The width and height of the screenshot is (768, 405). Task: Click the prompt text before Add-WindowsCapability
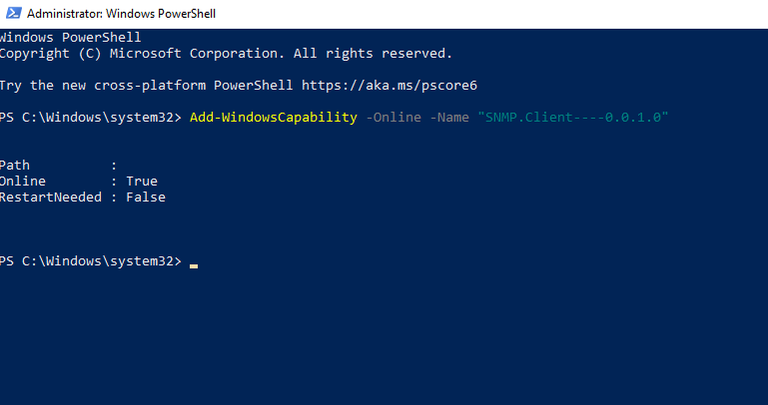[x=90, y=117]
